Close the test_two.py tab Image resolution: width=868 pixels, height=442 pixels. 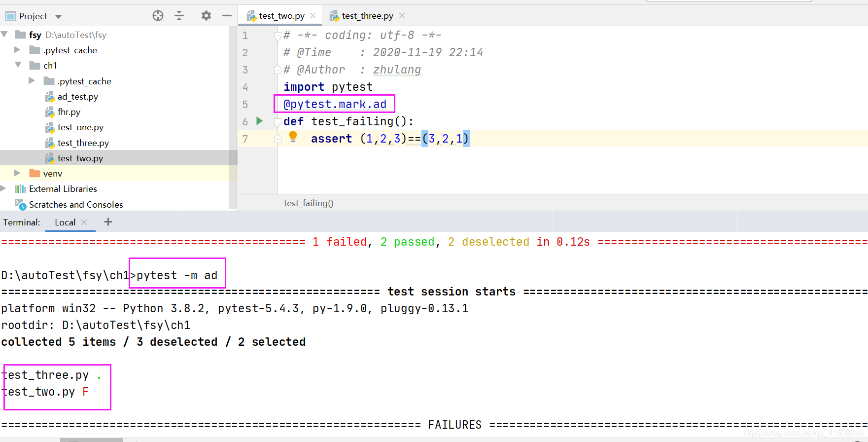tap(313, 16)
